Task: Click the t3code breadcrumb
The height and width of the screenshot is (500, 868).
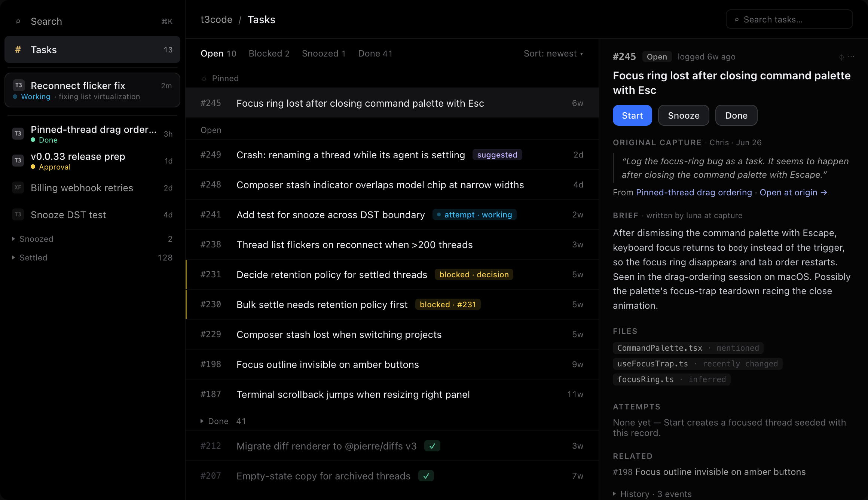Action: pos(216,19)
